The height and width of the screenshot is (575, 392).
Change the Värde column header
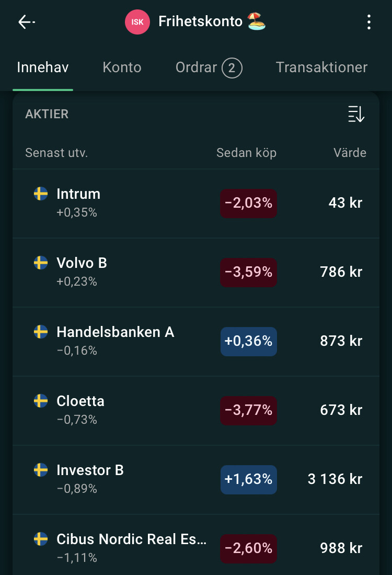click(350, 153)
